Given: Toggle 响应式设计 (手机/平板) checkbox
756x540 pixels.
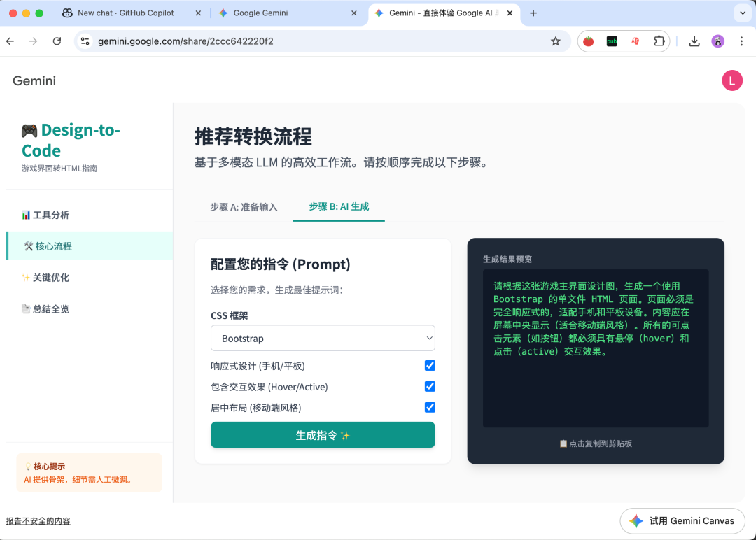Looking at the screenshot, I should [x=430, y=366].
